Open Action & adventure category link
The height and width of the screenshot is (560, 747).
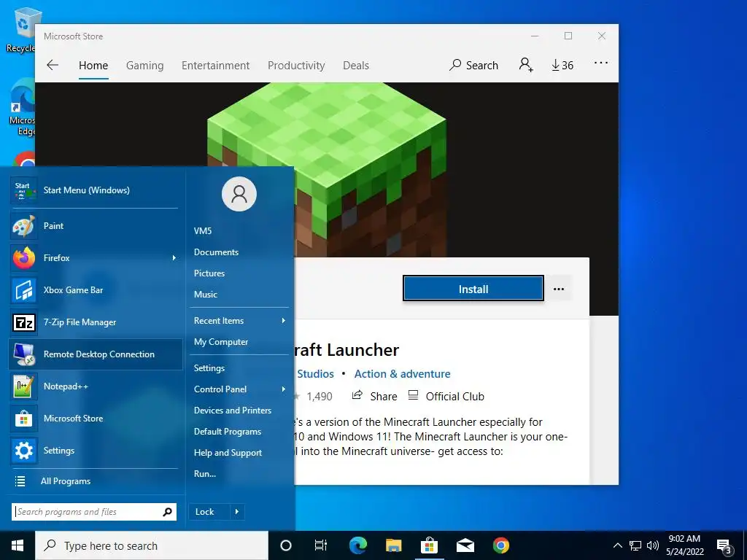tap(402, 374)
